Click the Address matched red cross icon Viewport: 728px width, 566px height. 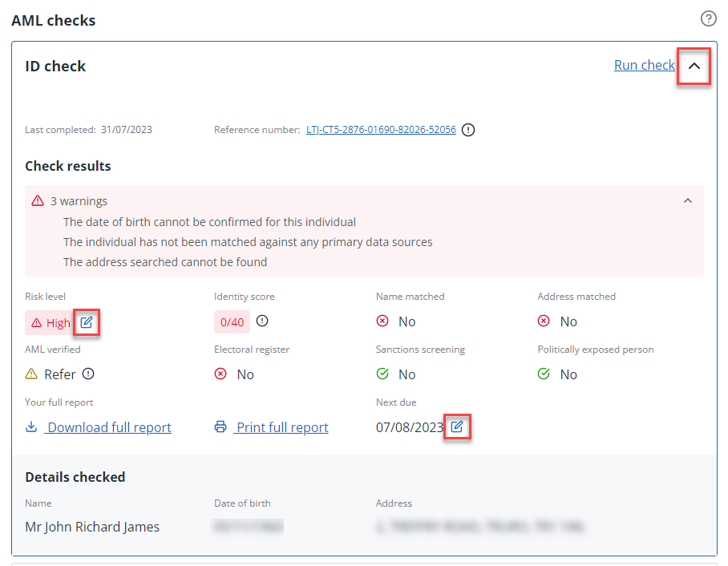[544, 321]
